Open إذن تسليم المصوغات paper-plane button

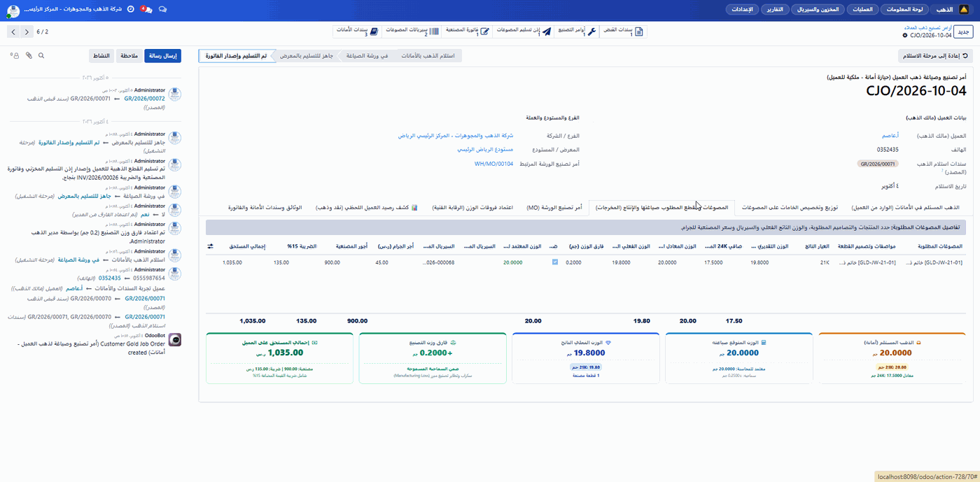point(522,31)
